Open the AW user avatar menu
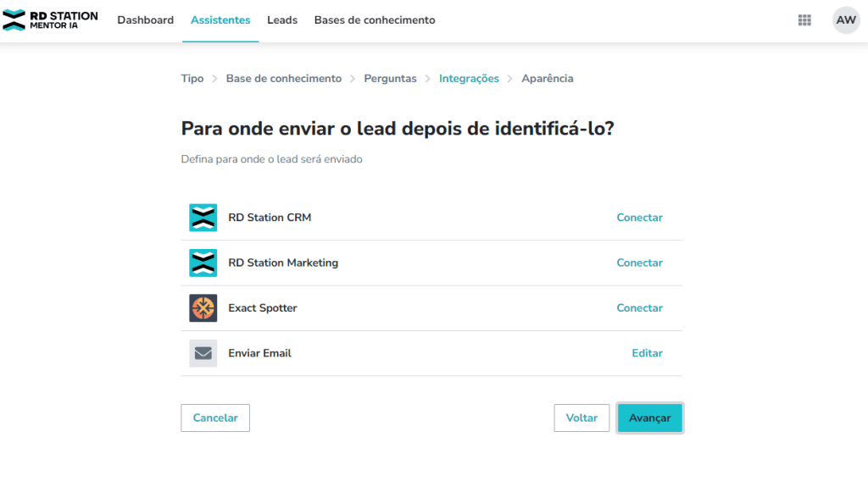 (x=846, y=20)
